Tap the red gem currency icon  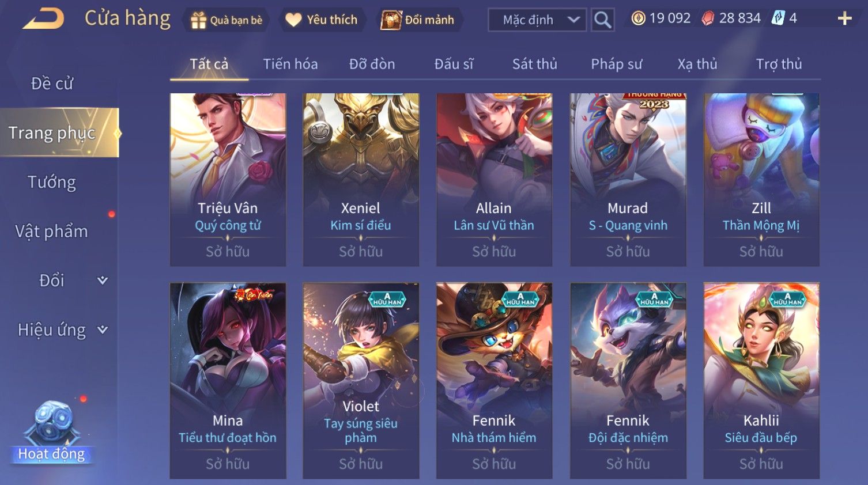coord(708,18)
